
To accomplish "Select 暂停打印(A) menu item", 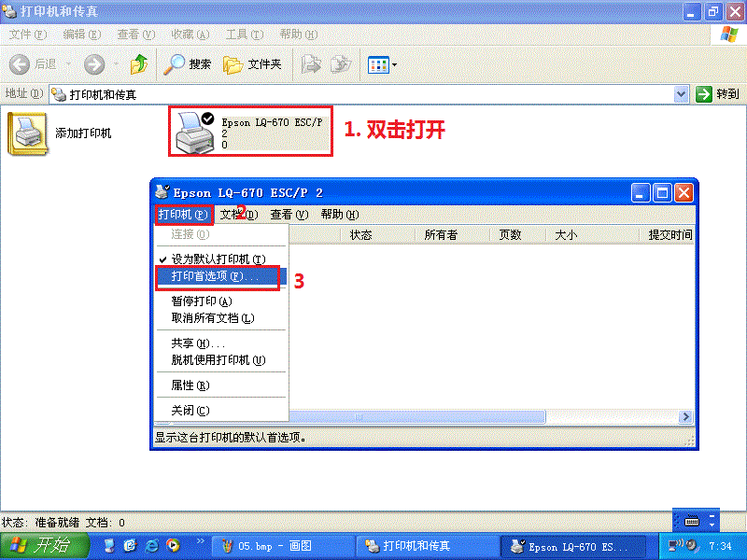I will pos(221,301).
